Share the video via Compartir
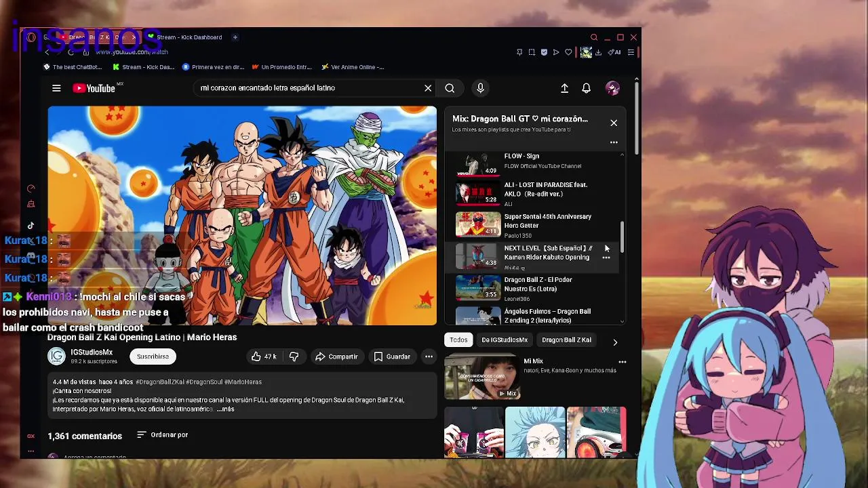Image resolution: width=868 pixels, height=488 pixels. pyautogui.click(x=336, y=357)
